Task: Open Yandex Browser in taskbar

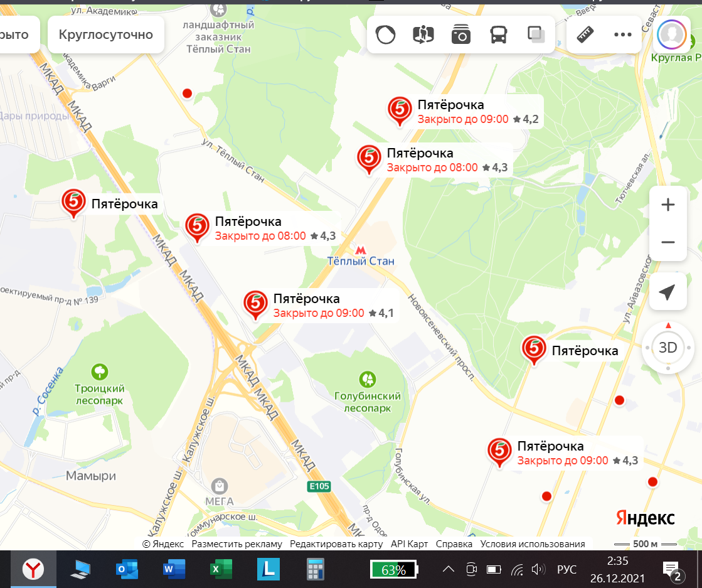Action: [x=33, y=570]
